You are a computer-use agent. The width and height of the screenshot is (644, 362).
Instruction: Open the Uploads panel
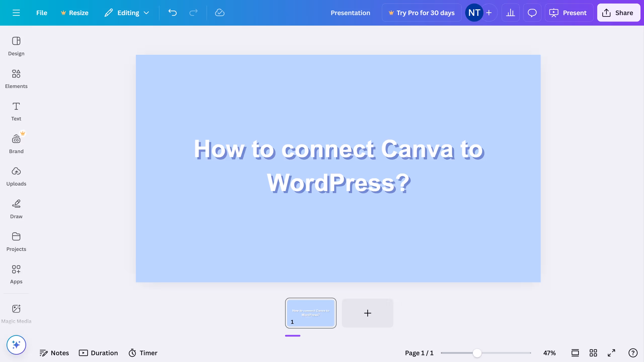pos(16,176)
